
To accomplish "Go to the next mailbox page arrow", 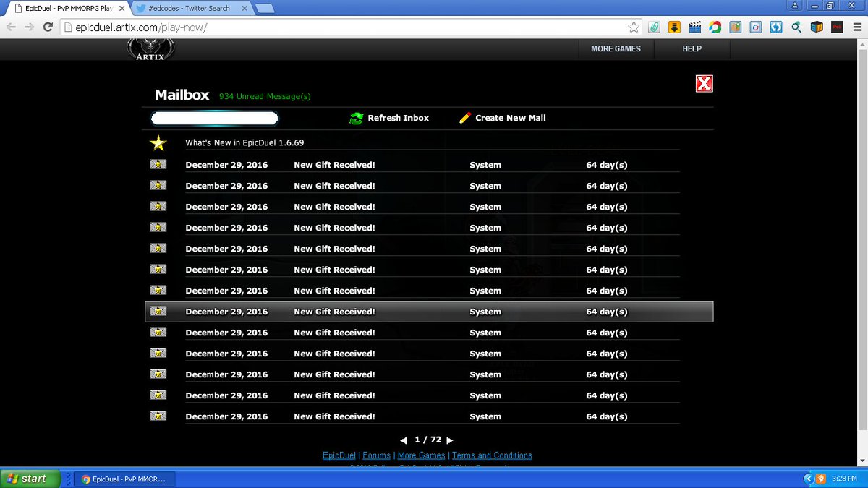I will [x=450, y=440].
